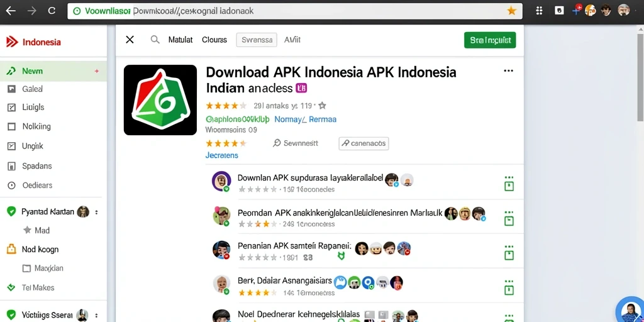Click the purple avatar of Downlan APK row
Image resolution: width=644 pixels, height=322 pixels.
[221, 180]
